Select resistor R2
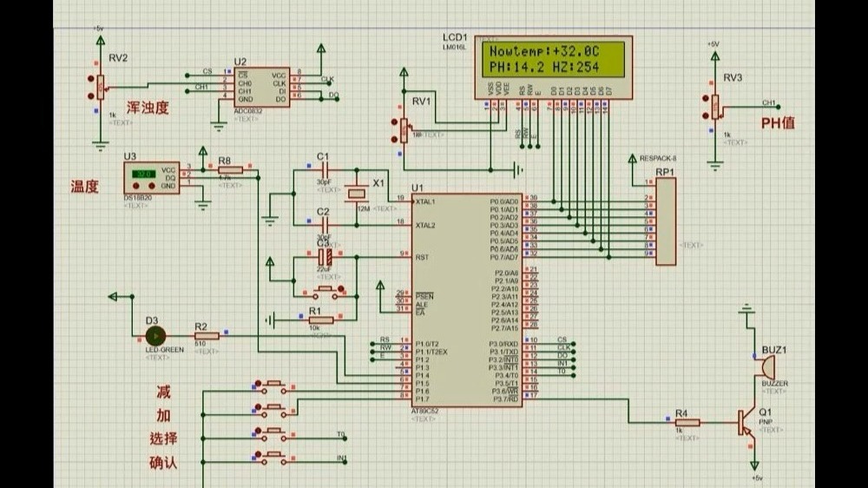 (207, 336)
